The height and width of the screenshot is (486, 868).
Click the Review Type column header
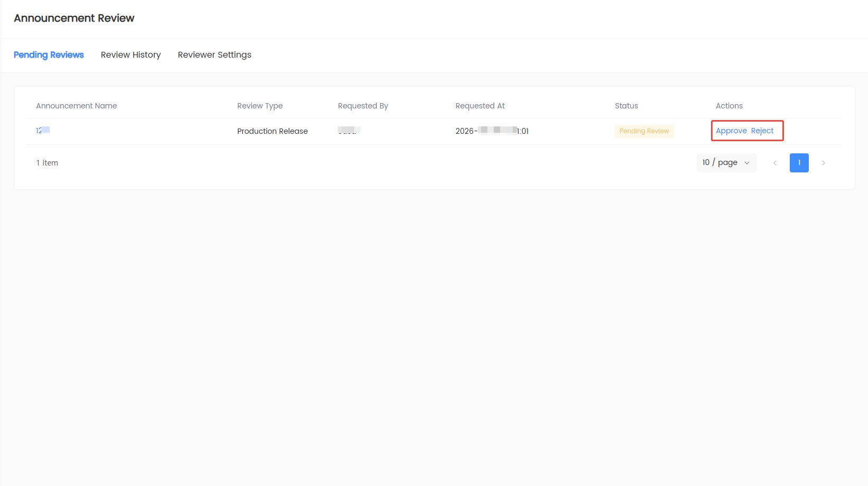[x=260, y=106]
